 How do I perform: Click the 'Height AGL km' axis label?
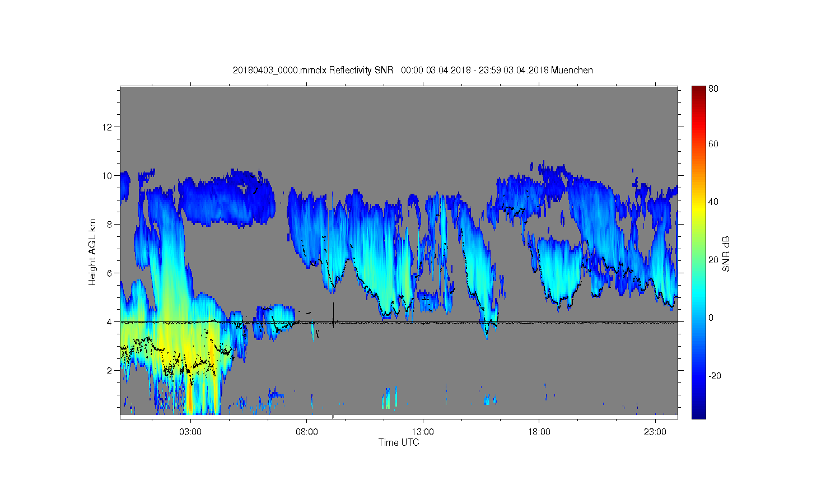point(92,252)
